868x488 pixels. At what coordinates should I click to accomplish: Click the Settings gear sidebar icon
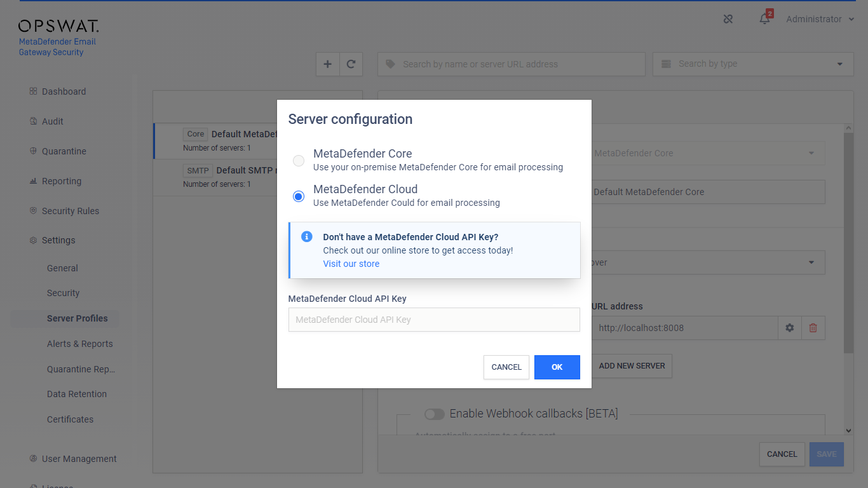(x=33, y=240)
